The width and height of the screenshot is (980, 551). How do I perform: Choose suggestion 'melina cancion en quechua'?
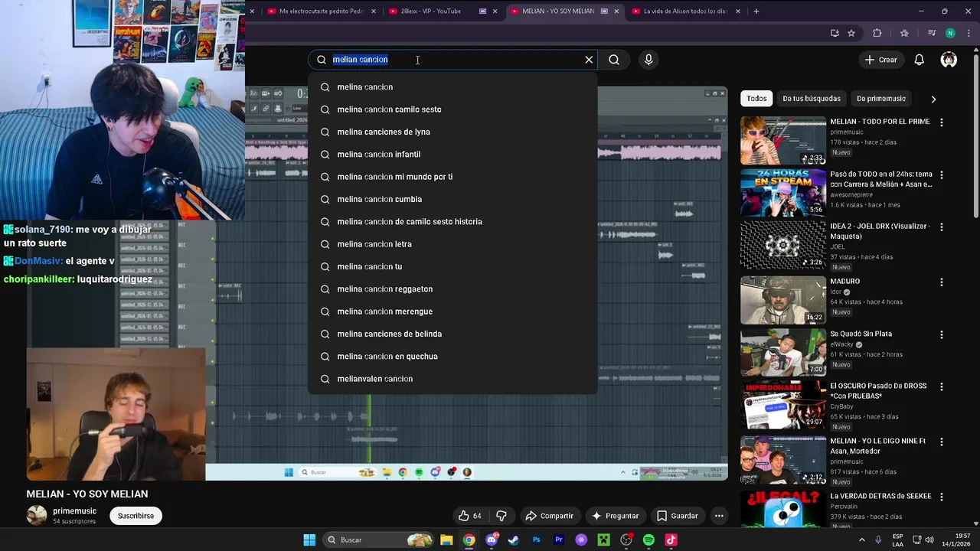click(452, 357)
